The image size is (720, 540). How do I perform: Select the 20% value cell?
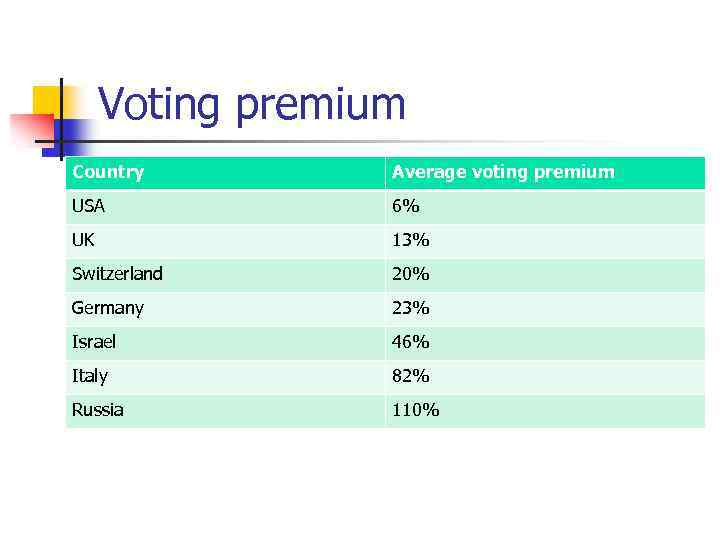point(410,274)
